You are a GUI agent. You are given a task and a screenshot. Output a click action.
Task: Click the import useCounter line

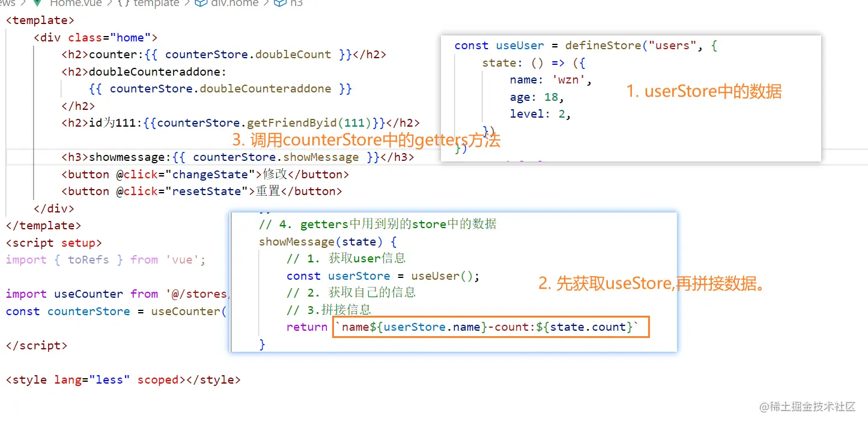coord(117,294)
